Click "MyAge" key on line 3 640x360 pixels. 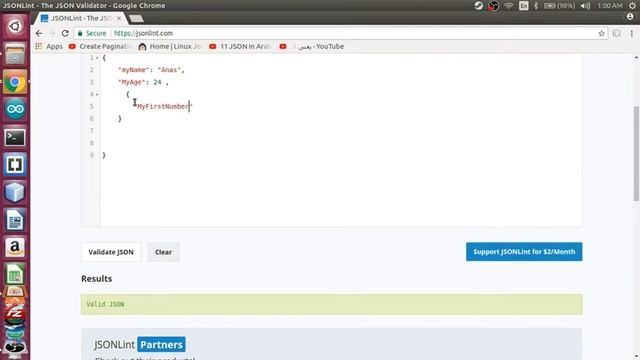pyautogui.click(x=132, y=82)
